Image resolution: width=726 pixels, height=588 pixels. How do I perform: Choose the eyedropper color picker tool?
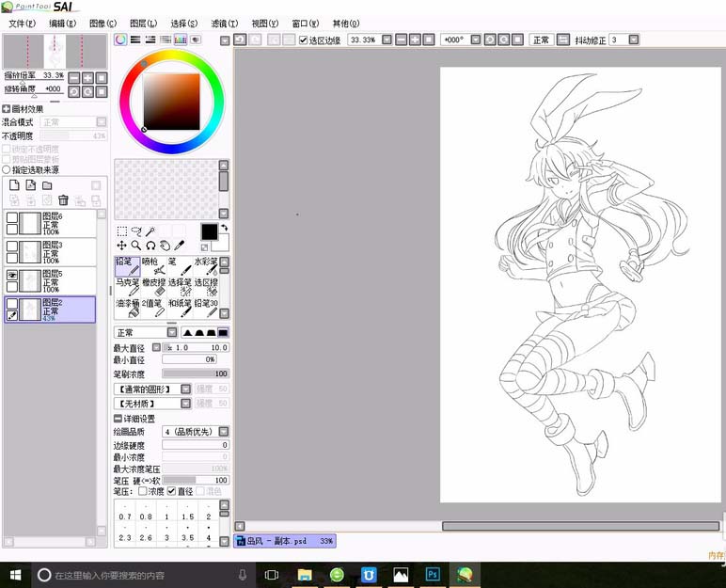pos(180,246)
